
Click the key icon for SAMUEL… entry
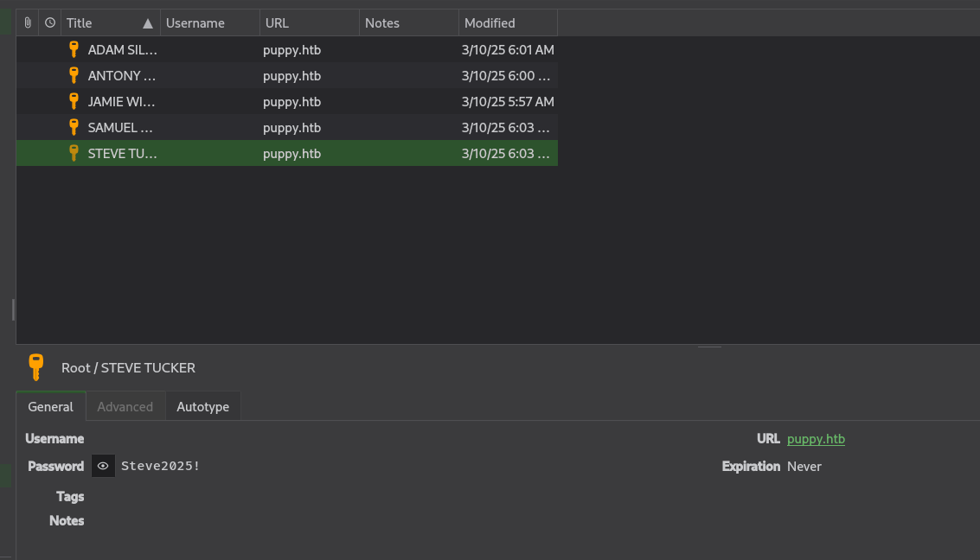point(74,127)
